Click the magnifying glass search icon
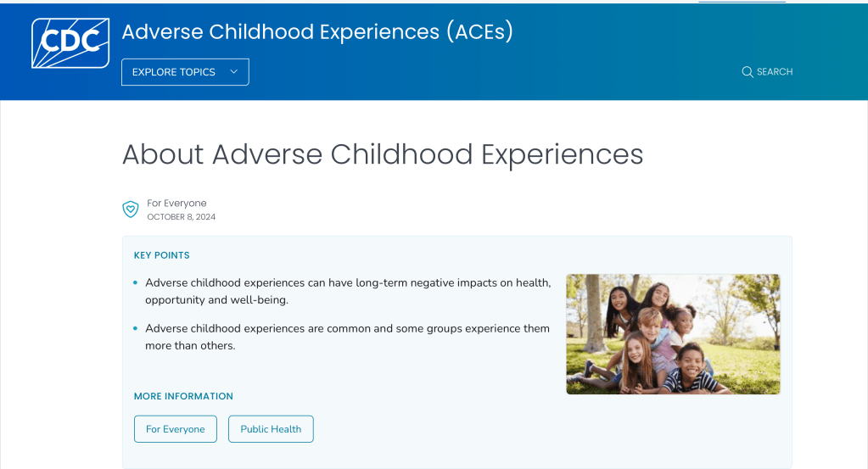The width and height of the screenshot is (868, 469). tap(747, 72)
